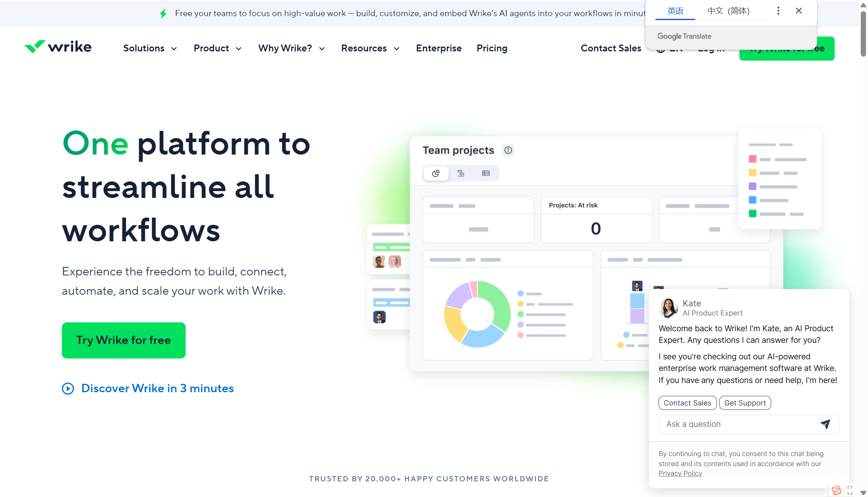Click the send message arrow icon
Image resolution: width=868 pixels, height=497 pixels.
tap(825, 424)
